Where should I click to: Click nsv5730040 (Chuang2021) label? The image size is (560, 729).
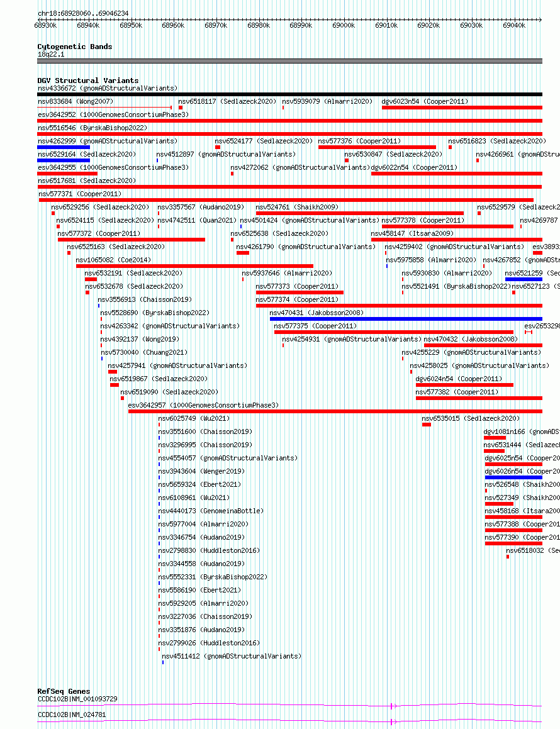144,352
